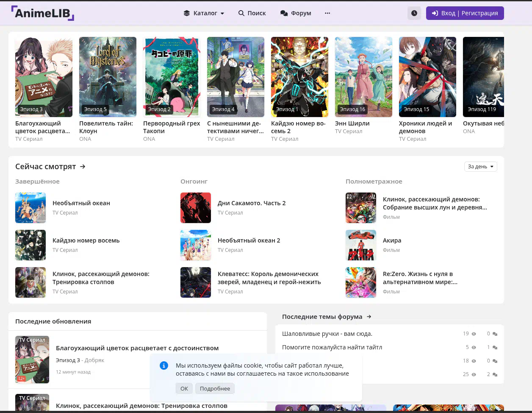
Task: Open Кайдзю номер восемь in completed list
Action: point(86,240)
